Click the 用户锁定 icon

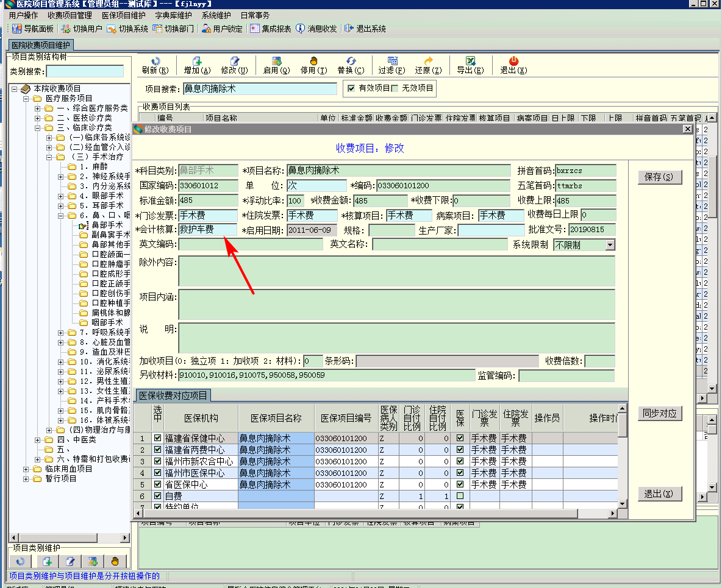pyautogui.click(x=206, y=29)
